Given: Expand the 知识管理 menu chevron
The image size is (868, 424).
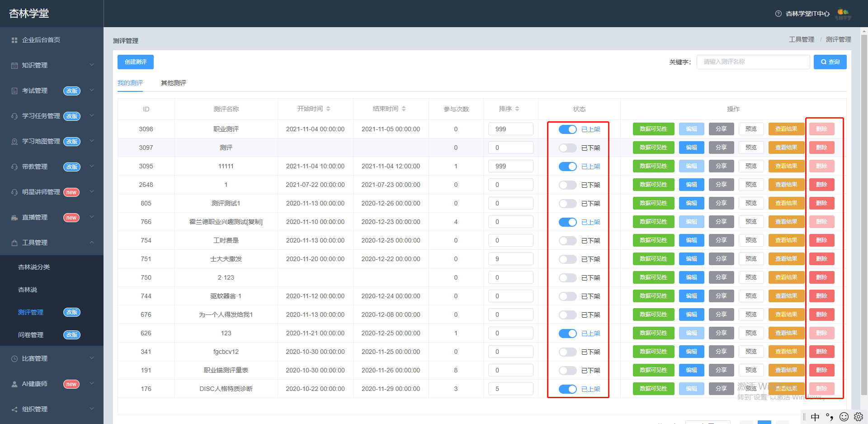Looking at the screenshot, I should [x=92, y=65].
